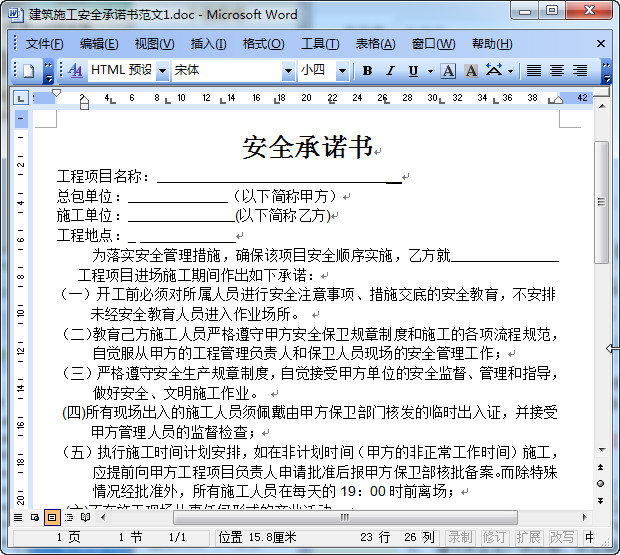This screenshot has height=555, width=620.
Task: Center align the text
Action: point(557,71)
